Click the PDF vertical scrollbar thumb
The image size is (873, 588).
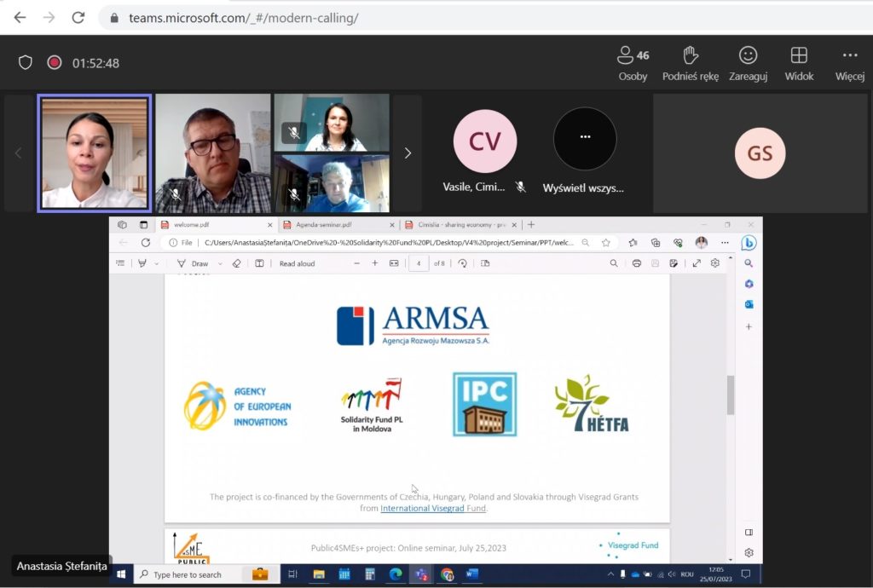(731, 395)
